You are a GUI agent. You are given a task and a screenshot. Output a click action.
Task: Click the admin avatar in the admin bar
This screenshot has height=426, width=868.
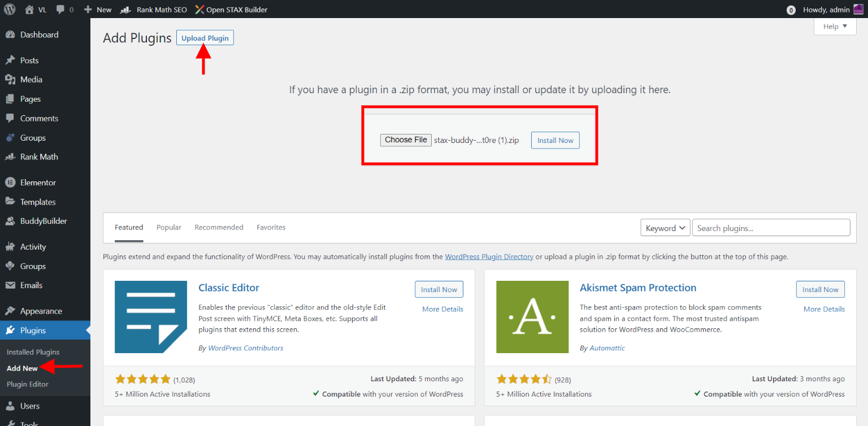coord(858,10)
